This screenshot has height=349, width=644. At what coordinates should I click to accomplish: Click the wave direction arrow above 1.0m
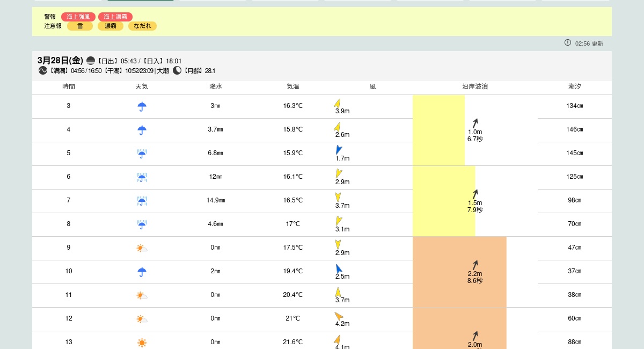click(475, 123)
